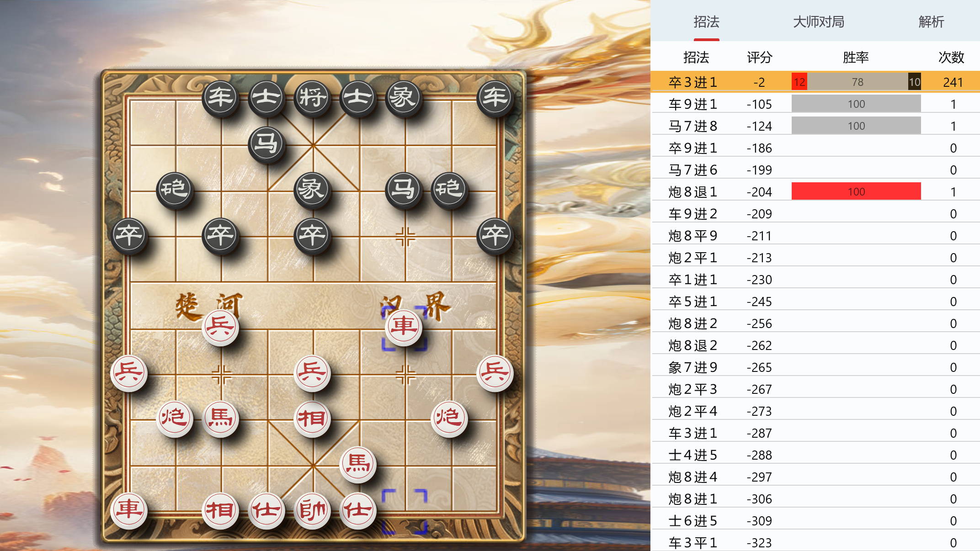Select the move row 车3平1
The width and height of the screenshot is (980, 551).
(x=815, y=542)
